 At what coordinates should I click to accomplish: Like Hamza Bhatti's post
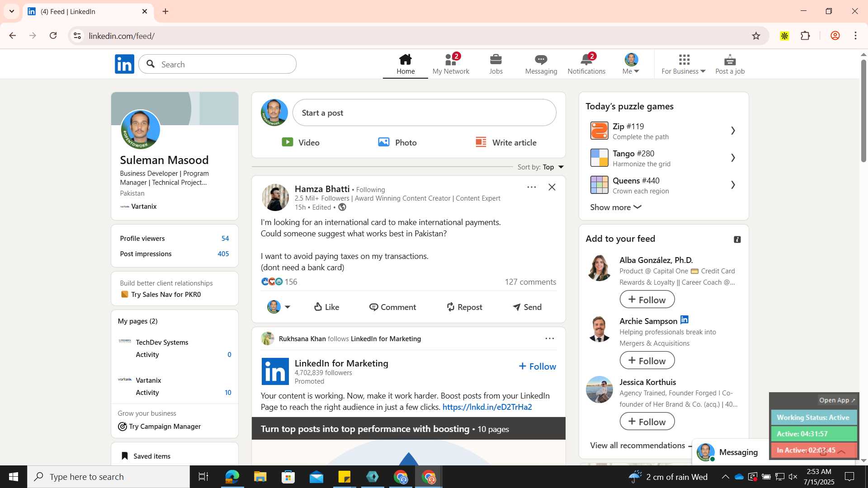coord(326,307)
